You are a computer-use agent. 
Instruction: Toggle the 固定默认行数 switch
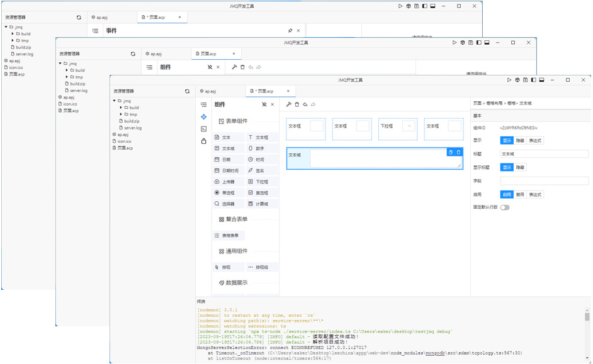(505, 207)
